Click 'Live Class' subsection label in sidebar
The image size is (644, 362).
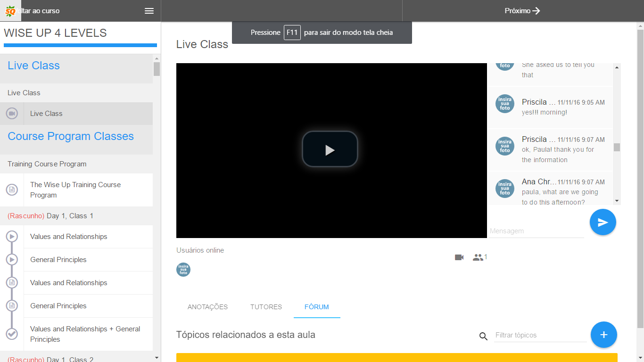tap(24, 93)
